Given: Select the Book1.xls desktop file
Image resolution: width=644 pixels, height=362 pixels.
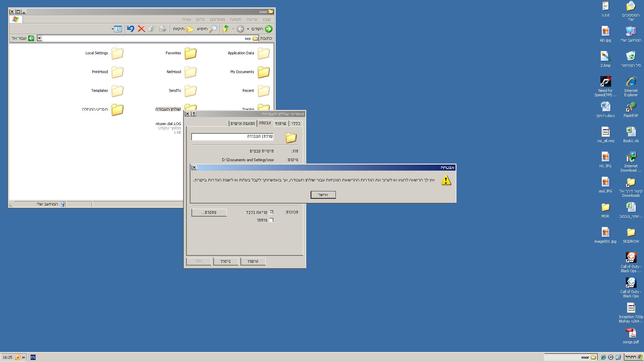Looking at the screenshot, I should [631, 135].
